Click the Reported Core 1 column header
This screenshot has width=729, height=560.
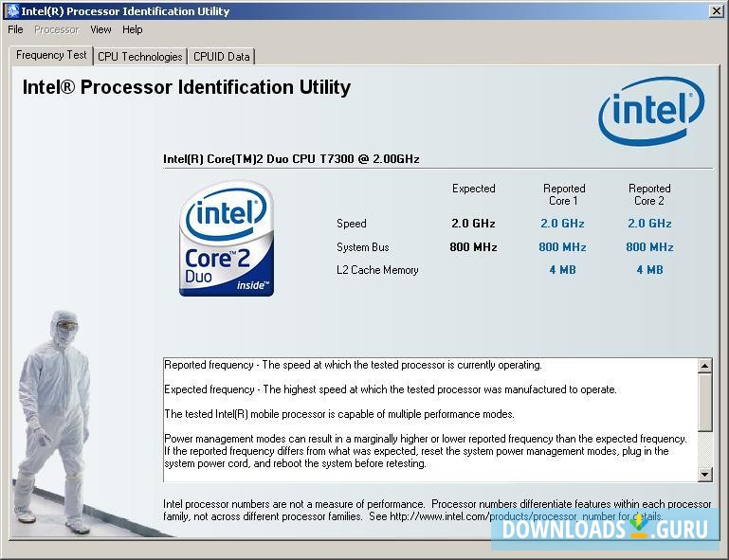(564, 195)
